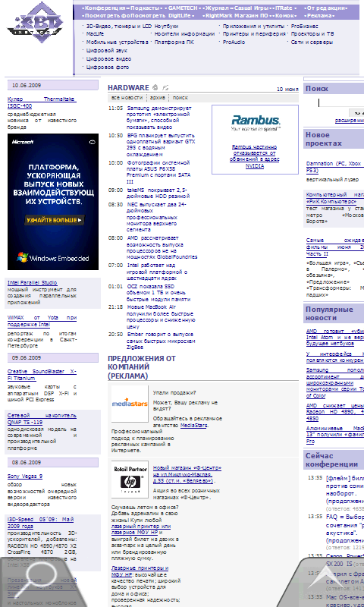The height and width of the screenshot is (607, 364).
Task: Open the Мобильные устройства section
Action: [x=118, y=42]
